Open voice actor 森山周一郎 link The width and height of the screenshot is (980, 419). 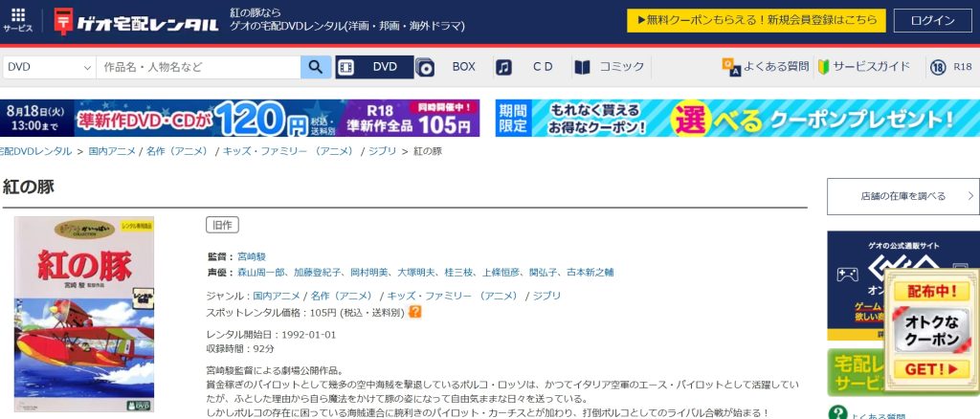tap(260, 273)
